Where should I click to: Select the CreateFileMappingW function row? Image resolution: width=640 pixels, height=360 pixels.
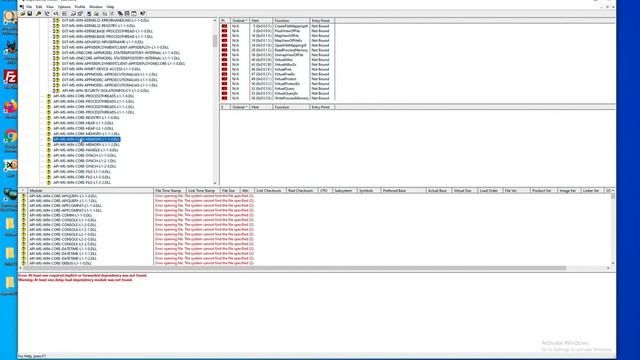(x=277, y=26)
